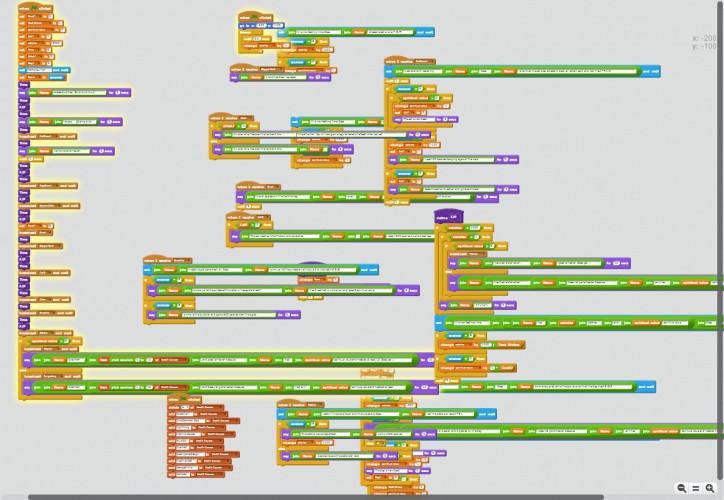Click the green flag hat above the 'go to x y' block
This screenshot has width=724, height=500.
click(x=256, y=18)
